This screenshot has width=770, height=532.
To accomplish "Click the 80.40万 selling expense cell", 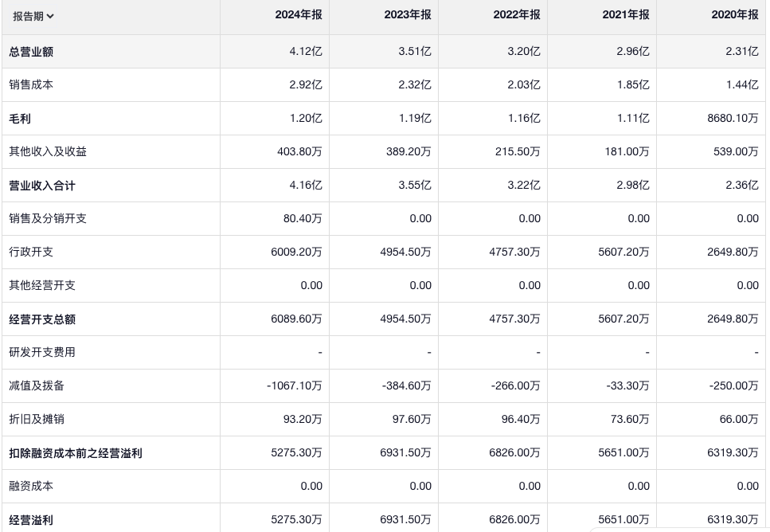I will pos(303,218).
